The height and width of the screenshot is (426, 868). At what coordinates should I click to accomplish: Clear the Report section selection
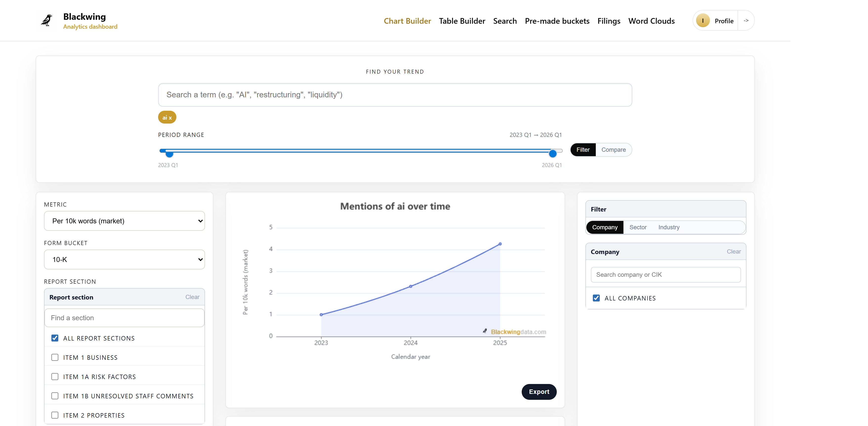pos(192,297)
